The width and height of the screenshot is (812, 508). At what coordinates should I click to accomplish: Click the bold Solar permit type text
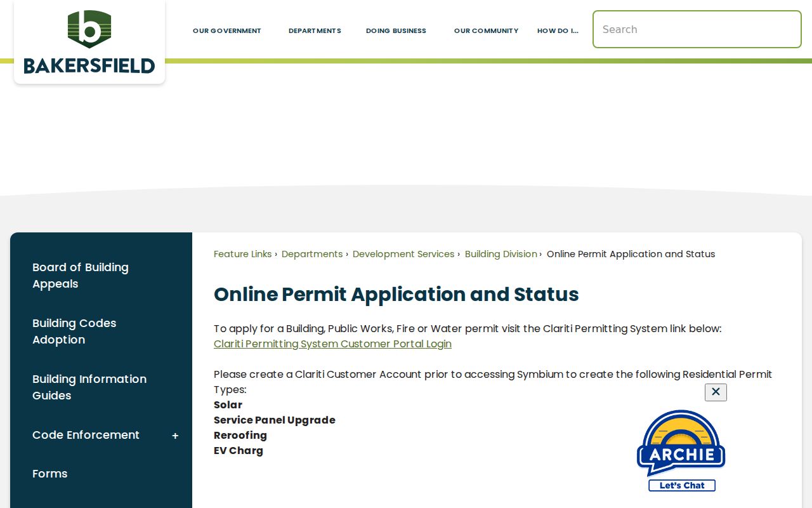228,405
